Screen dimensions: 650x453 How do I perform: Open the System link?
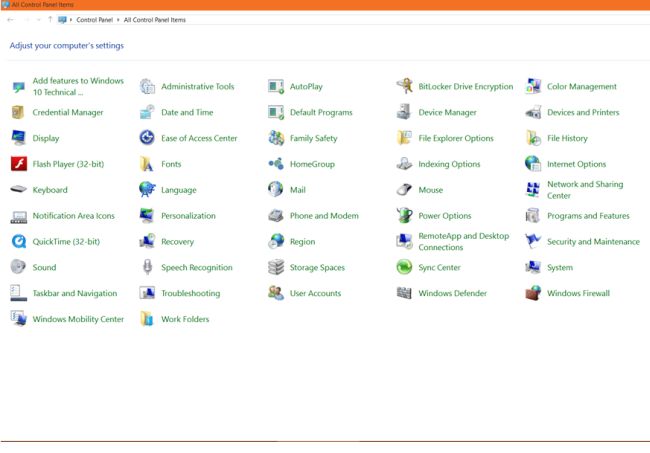(x=560, y=268)
